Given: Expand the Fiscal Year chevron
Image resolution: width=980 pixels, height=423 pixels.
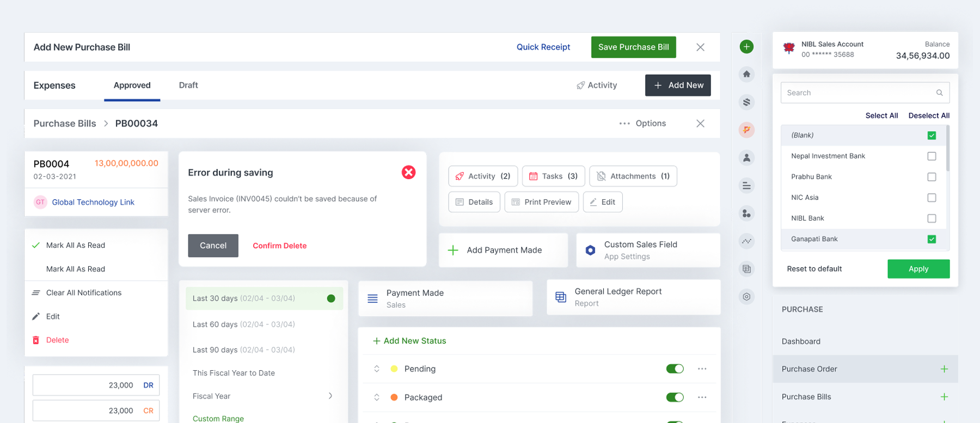Looking at the screenshot, I should pos(330,396).
